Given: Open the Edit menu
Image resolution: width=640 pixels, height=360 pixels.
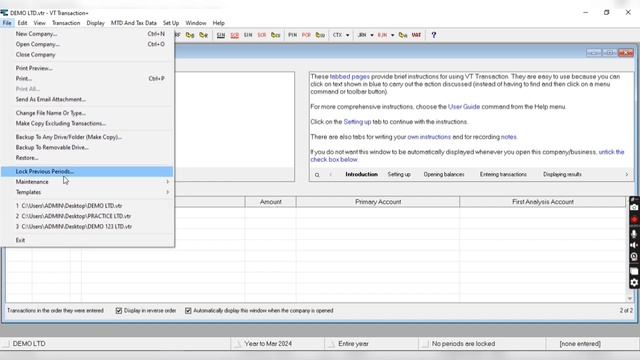Looking at the screenshot, I should (x=22, y=23).
